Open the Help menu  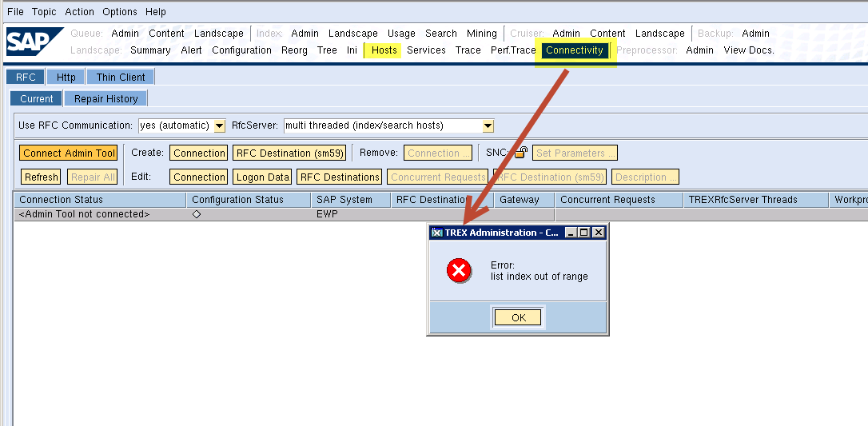(156, 12)
